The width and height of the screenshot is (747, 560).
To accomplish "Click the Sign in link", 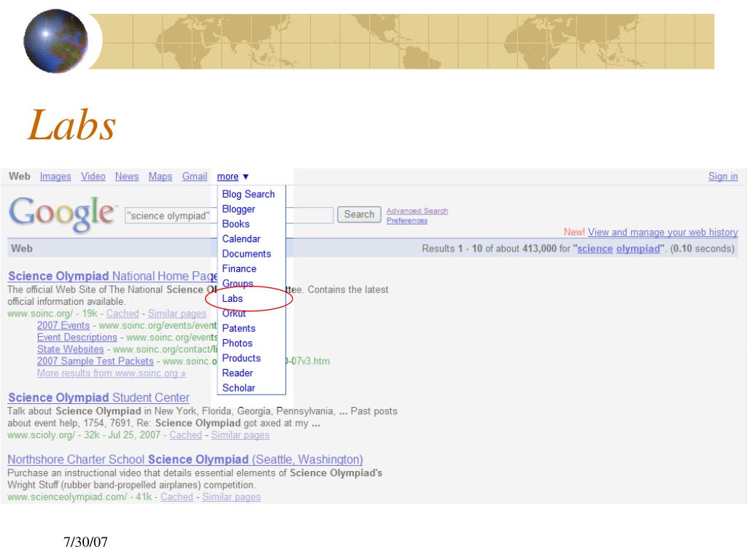I will (723, 176).
